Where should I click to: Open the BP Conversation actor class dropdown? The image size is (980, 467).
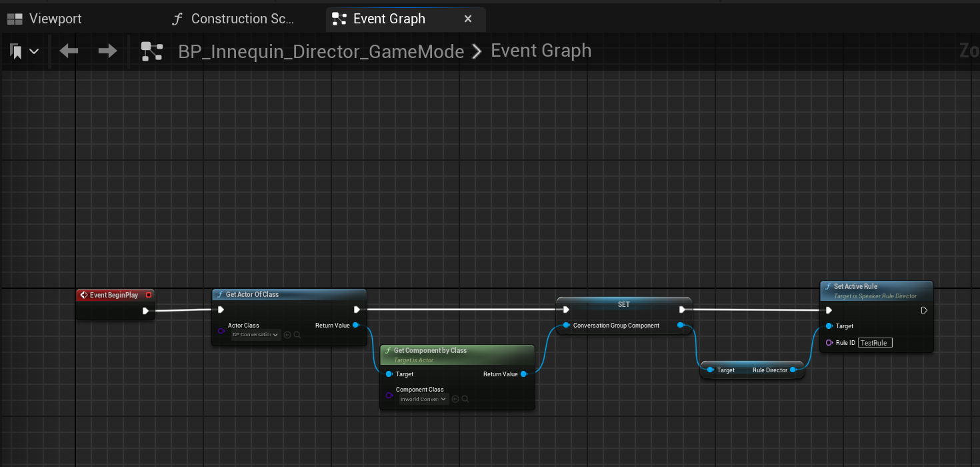pos(256,335)
